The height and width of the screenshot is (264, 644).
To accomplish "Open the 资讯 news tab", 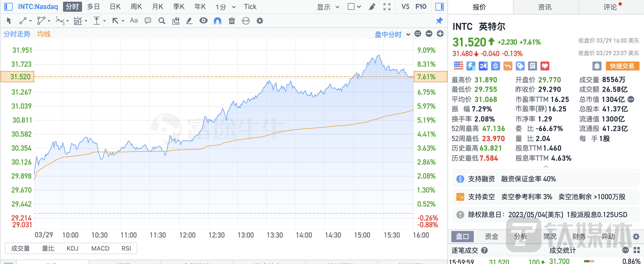I will (545, 7).
